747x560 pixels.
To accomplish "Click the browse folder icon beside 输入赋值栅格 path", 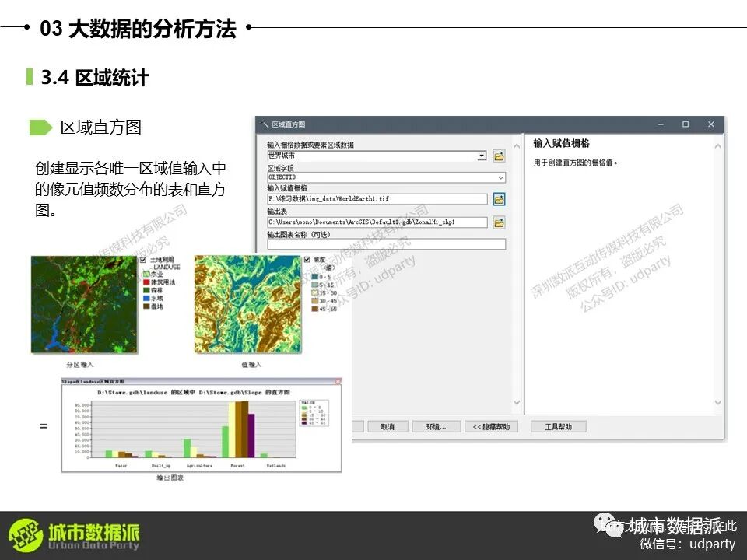I will [x=499, y=199].
